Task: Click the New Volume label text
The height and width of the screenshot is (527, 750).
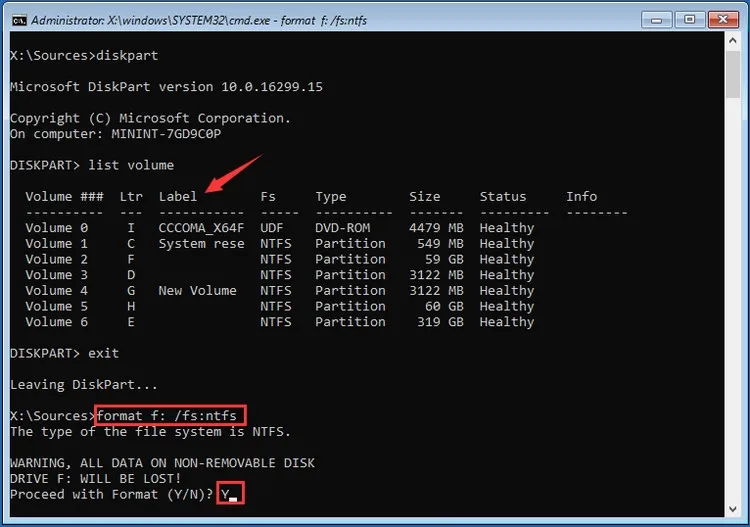Action: pyautogui.click(x=197, y=291)
